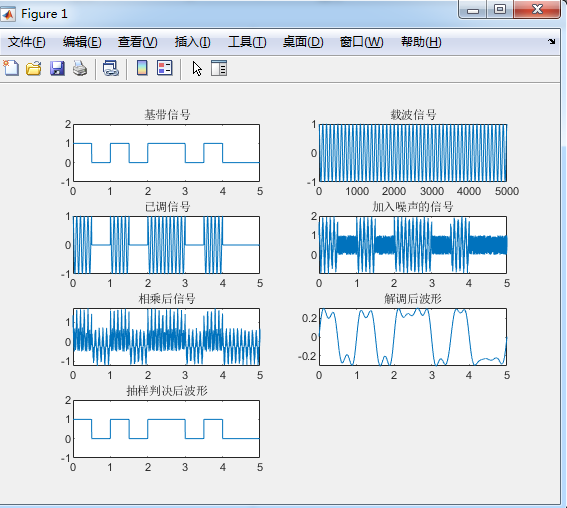
Task: Click the New Figure icon
Action: click(x=11, y=68)
